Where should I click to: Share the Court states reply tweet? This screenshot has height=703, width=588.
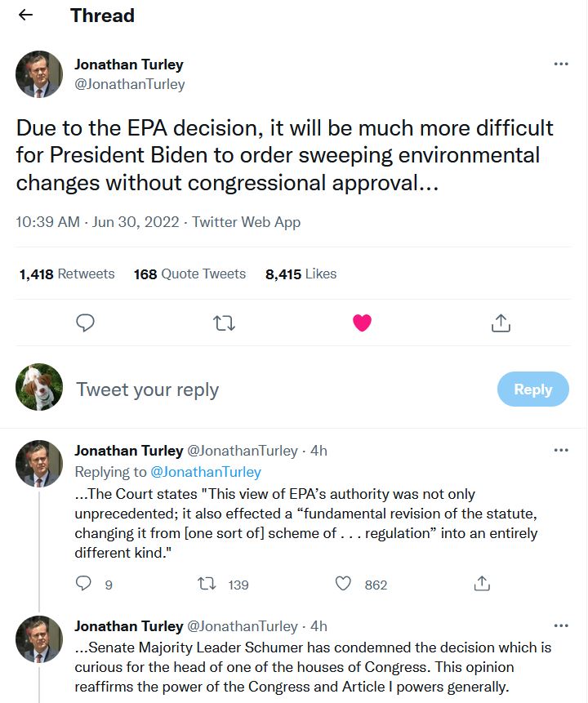[x=482, y=584]
